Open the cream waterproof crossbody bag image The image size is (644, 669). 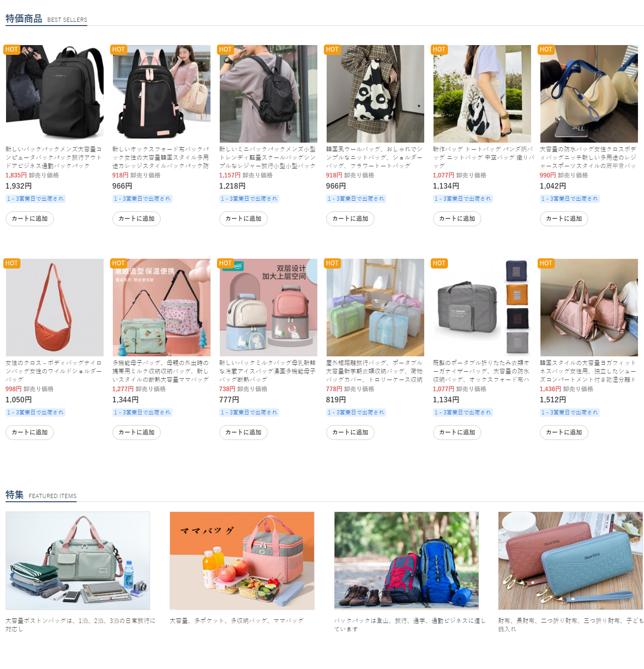tap(589, 94)
